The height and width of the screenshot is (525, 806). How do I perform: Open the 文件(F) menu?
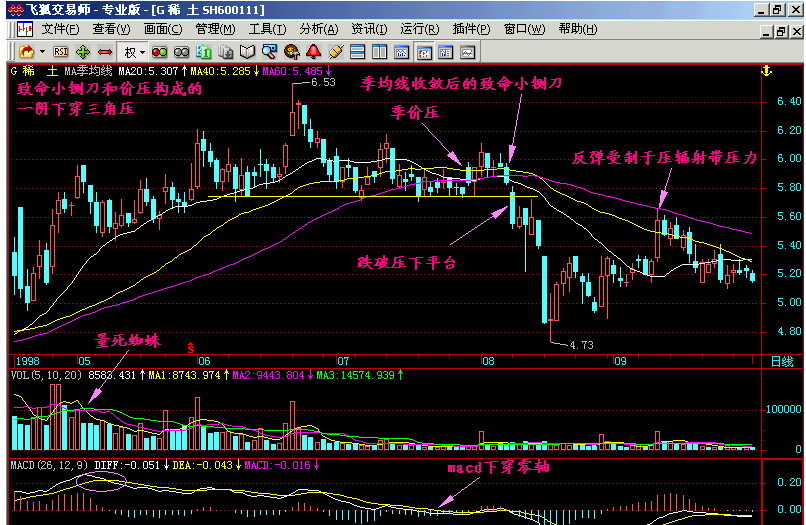[x=61, y=29]
